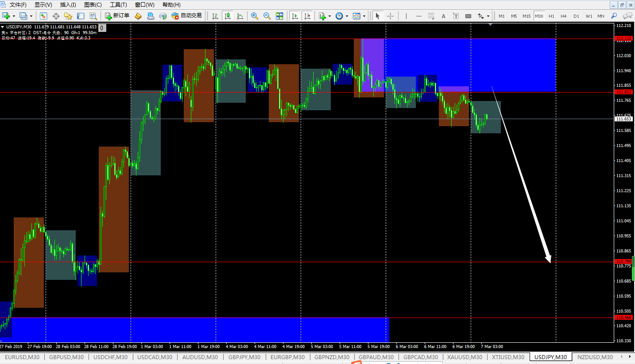The height and width of the screenshot is (364, 635).
Task: Draw a vertical line
Action: coord(406,16)
